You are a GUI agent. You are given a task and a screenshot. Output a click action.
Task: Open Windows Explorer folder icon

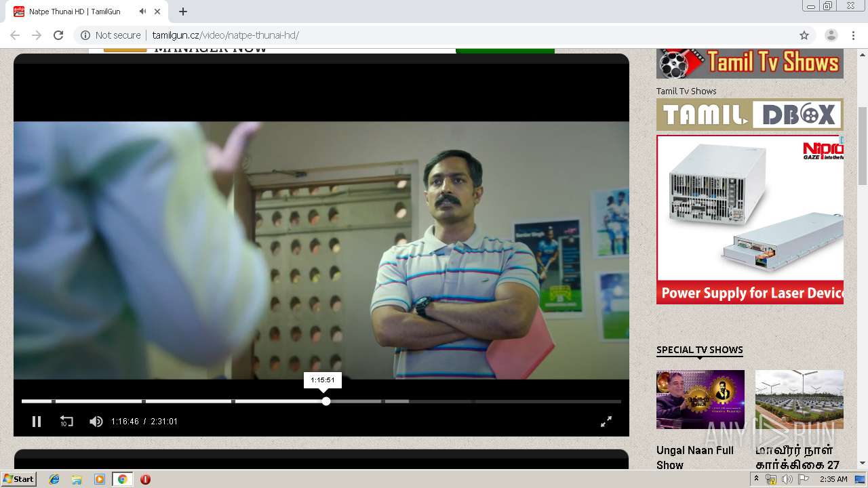pos(77,479)
